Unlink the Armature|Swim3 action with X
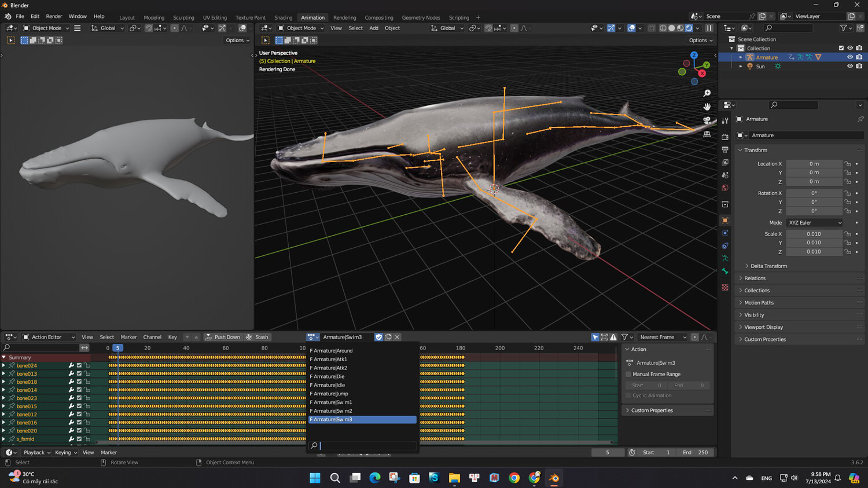Screen dimensions: 868x488 coord(397,337)
